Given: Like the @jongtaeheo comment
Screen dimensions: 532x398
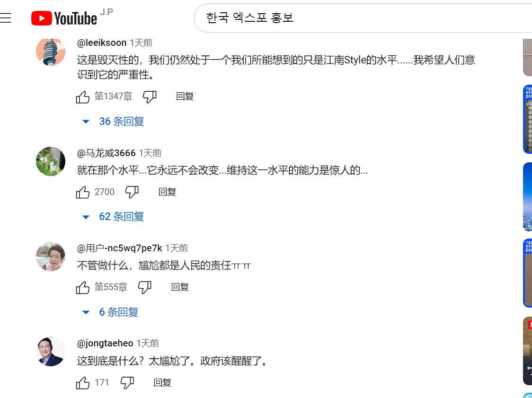Looking at the screenshot, I should click(x=82, y=383).
